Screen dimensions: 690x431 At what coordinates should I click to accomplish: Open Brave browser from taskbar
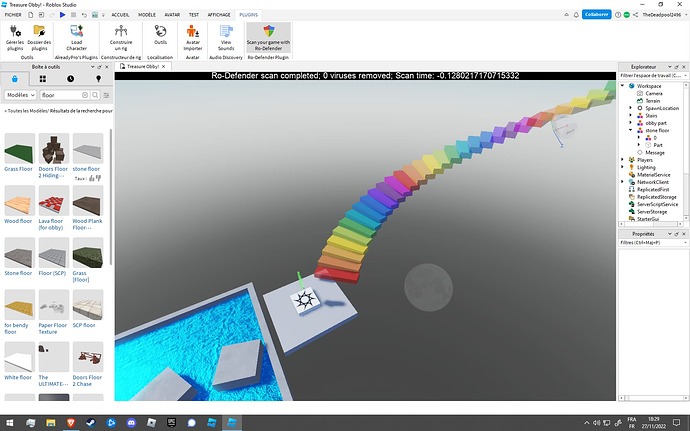pyautogui.click(x=71, y=423)
